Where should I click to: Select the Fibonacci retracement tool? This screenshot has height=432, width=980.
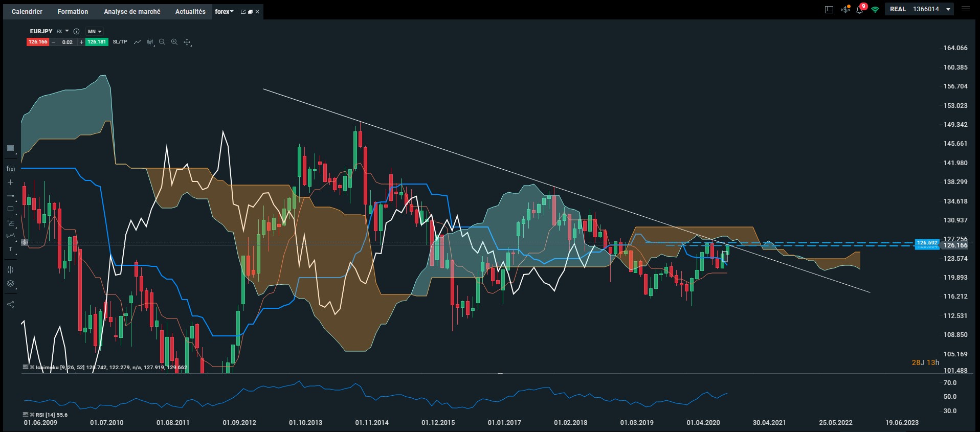tap(10, 222)
